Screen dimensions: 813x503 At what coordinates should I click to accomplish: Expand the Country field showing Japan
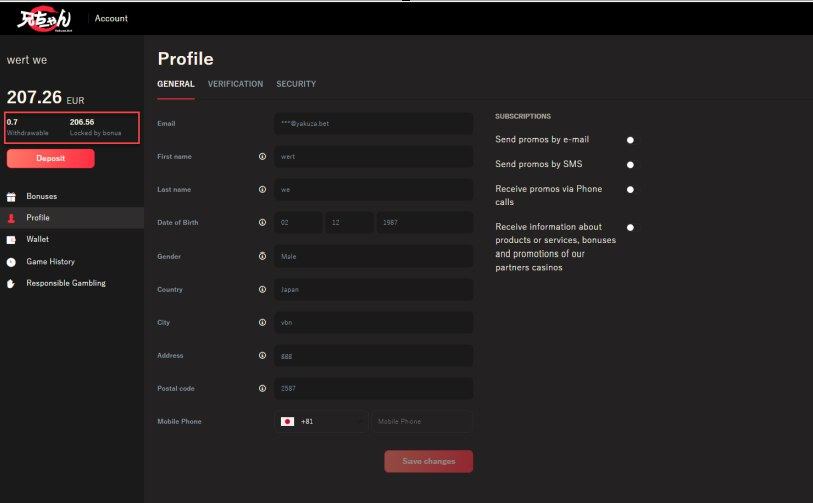tap(373, 289)
